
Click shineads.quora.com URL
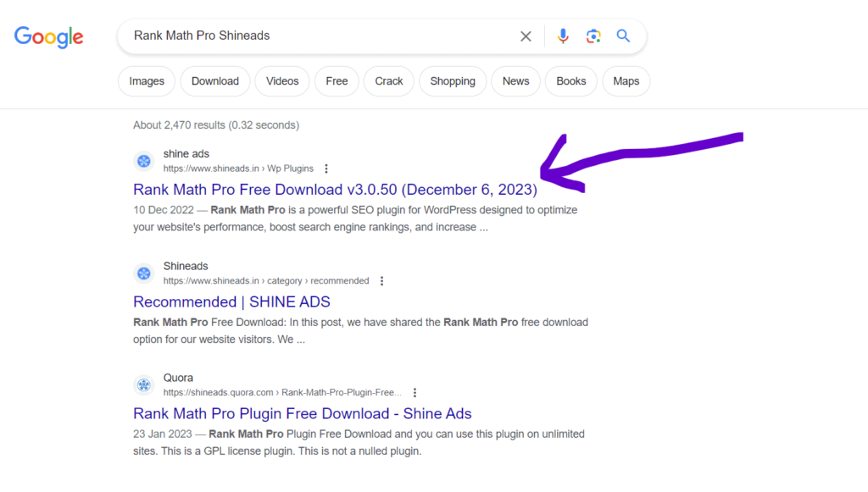point(282,392)
